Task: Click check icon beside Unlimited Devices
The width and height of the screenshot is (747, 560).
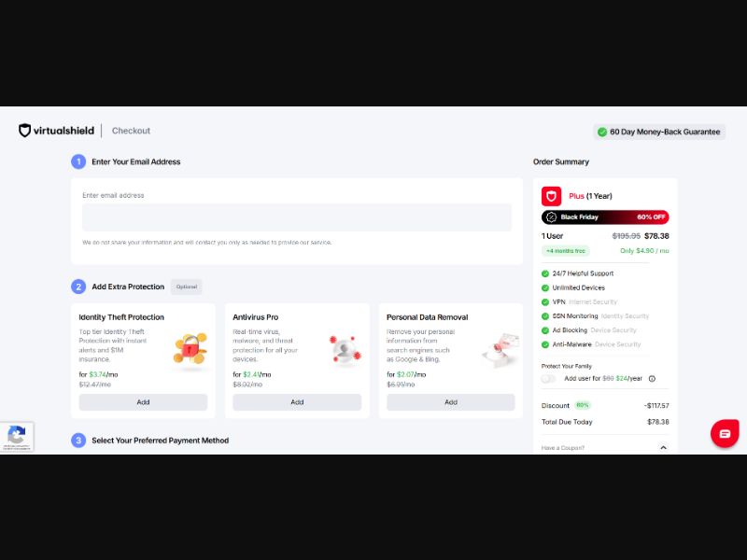Action: tap(545, 287)
